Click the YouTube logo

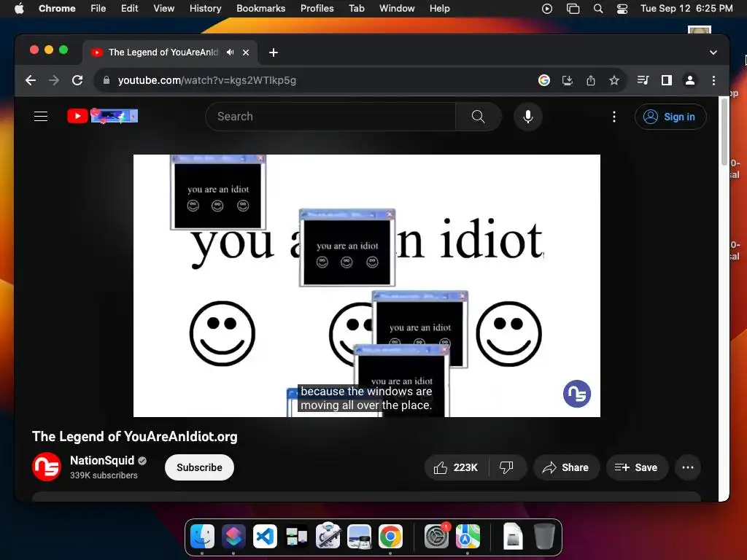[102, 116]
